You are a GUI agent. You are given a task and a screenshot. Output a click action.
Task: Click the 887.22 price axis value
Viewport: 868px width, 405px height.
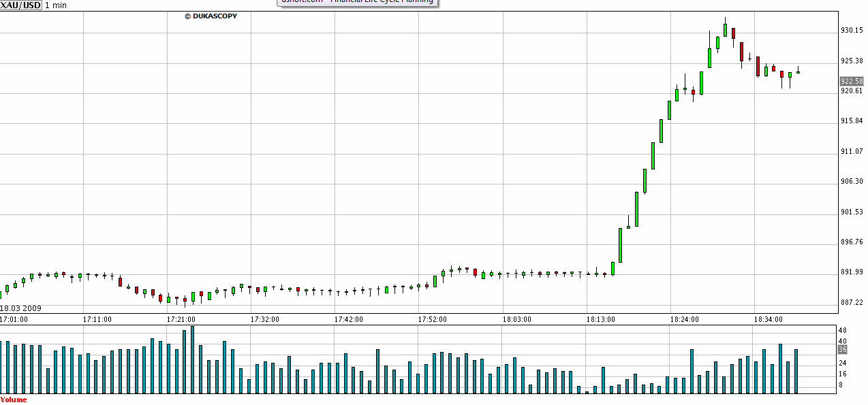[852, 302]
